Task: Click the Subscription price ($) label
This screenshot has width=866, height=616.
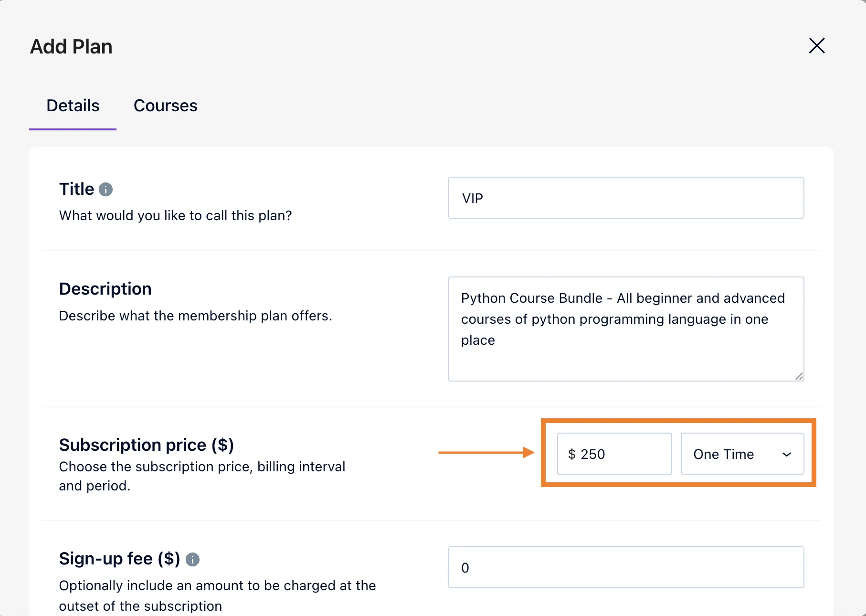Action: click(146, 445)
